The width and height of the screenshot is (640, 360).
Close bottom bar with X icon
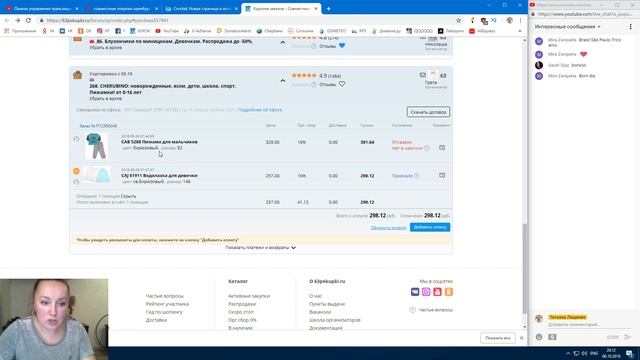(x=522, y=338)
